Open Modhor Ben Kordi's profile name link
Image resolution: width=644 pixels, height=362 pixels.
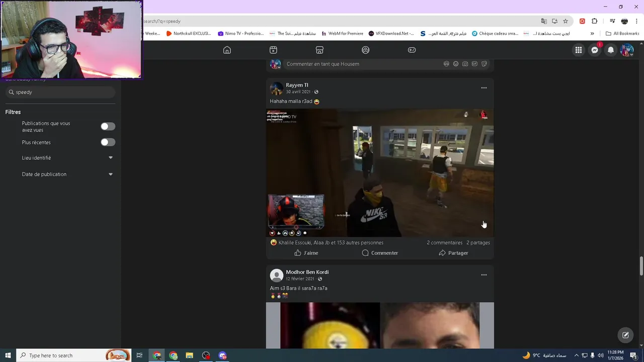pyautogui.click(x=307, y=272)
